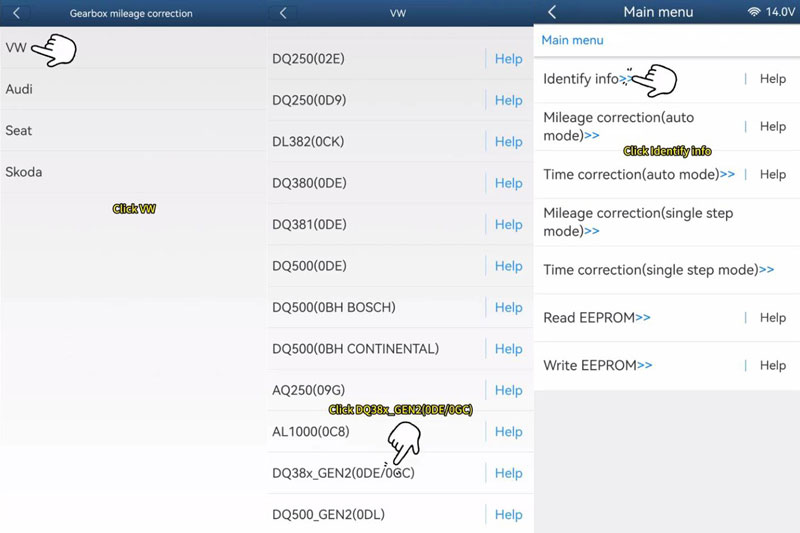Open Help for Identify info
Image resolution: width=800 pixels, height=533 pixels.
tap(772, 79)
